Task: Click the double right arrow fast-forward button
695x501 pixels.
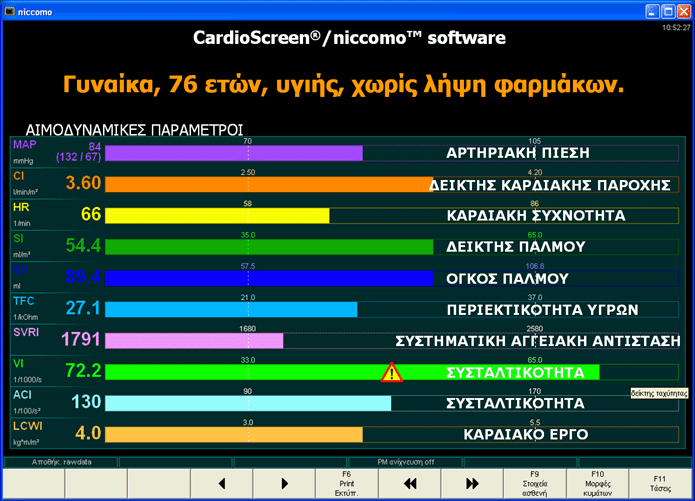Action: (x=472, y=483)
